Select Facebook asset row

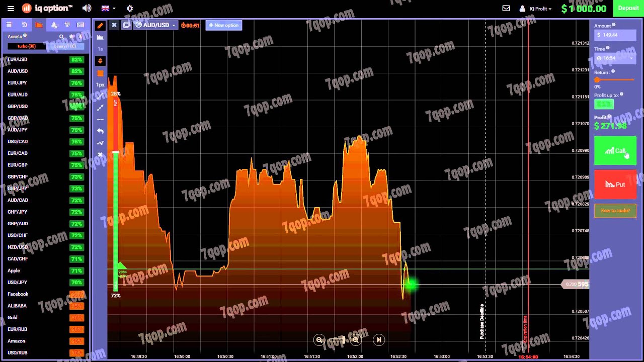click(x=45, y=294)
